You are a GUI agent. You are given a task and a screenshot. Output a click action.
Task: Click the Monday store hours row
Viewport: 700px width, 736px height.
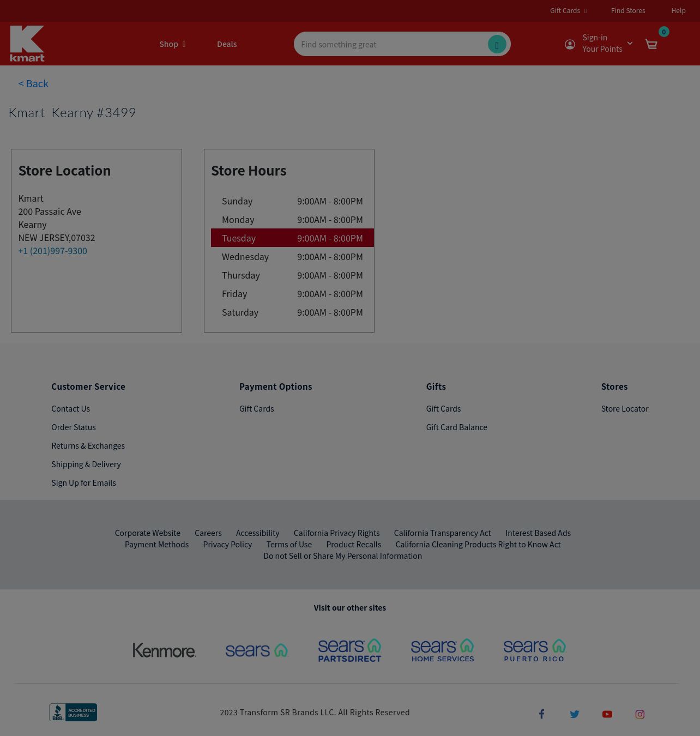click(x=292, y=220)
